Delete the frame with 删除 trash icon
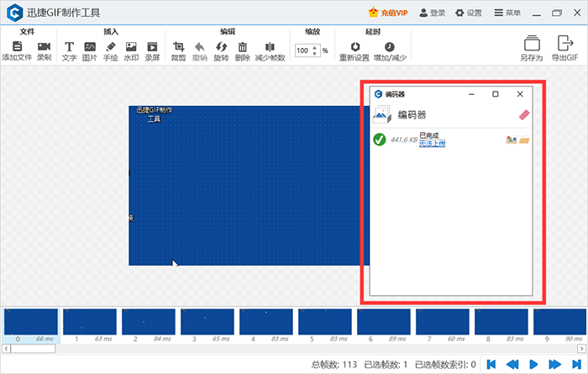 pyautogui.click(x=243, y=48)
